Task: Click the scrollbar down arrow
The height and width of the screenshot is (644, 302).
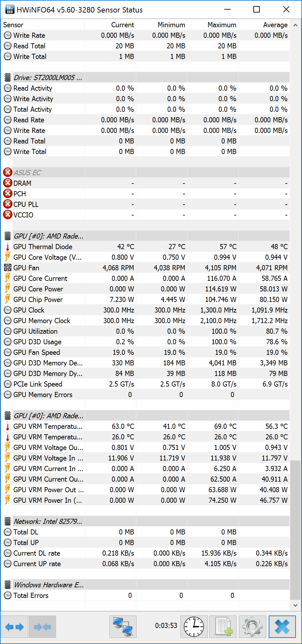Action: (295, 605)
